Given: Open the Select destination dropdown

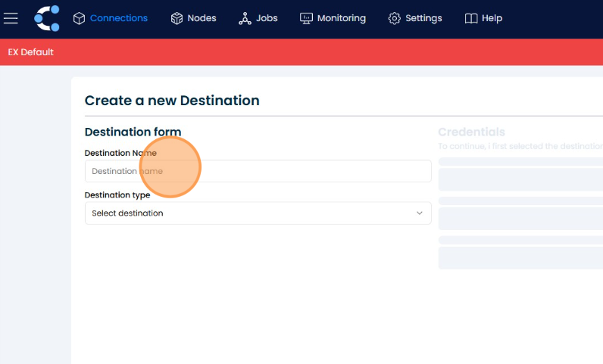Looking at the screenshot, I should pyautogui.click(x=258, y=213).
